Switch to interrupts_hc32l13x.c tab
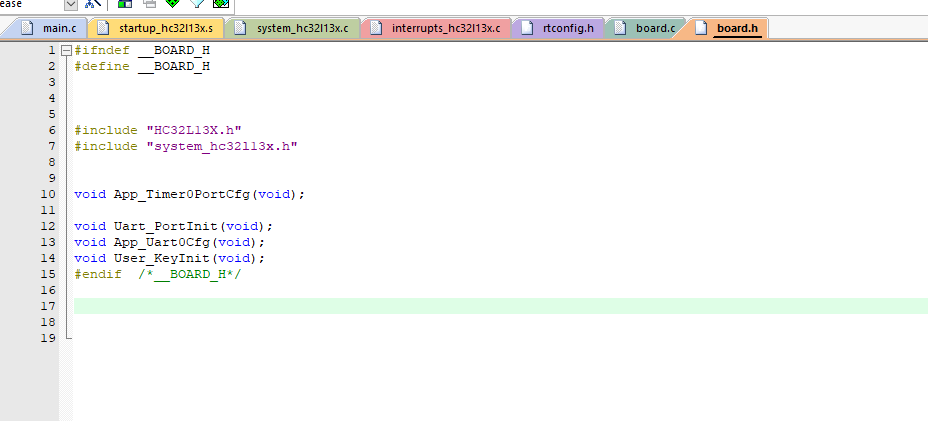928x421 pixels. 437,28
